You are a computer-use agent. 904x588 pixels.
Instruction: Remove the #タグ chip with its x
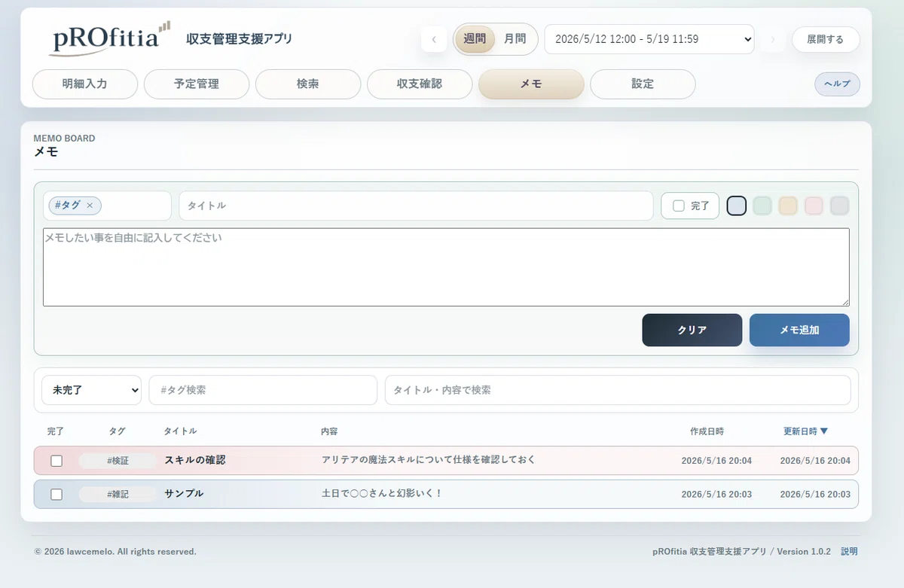[90, 205]
